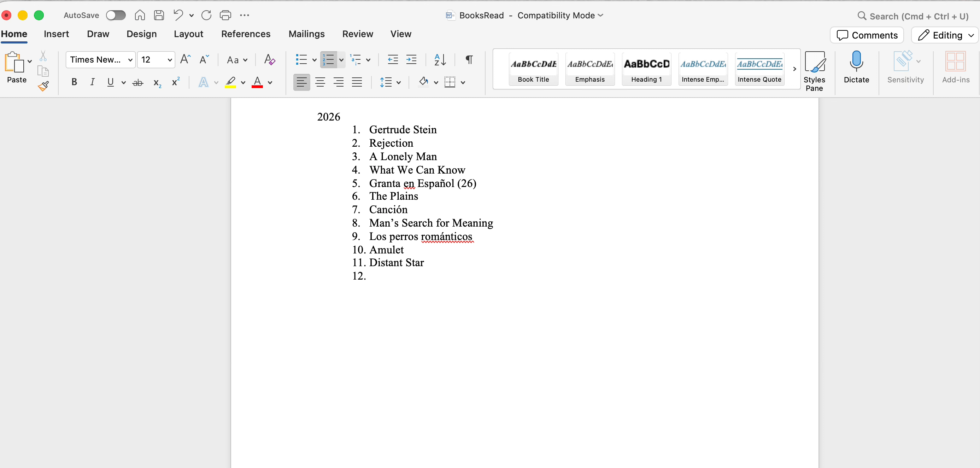Viewport: 980px width, 468px height.
Task: Open the borders dropdown arrow
Action: 463,83
